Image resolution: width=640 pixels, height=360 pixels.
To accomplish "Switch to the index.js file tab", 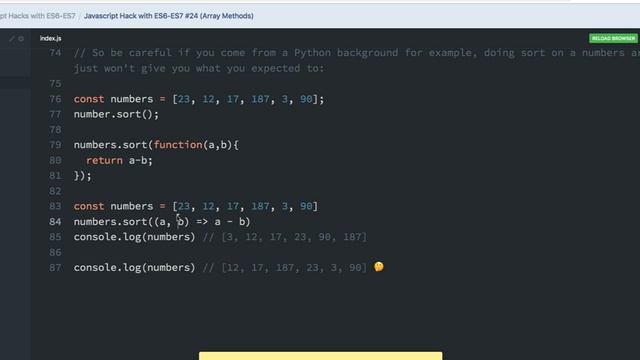I will pyautogui.click(x=51, y=38).
